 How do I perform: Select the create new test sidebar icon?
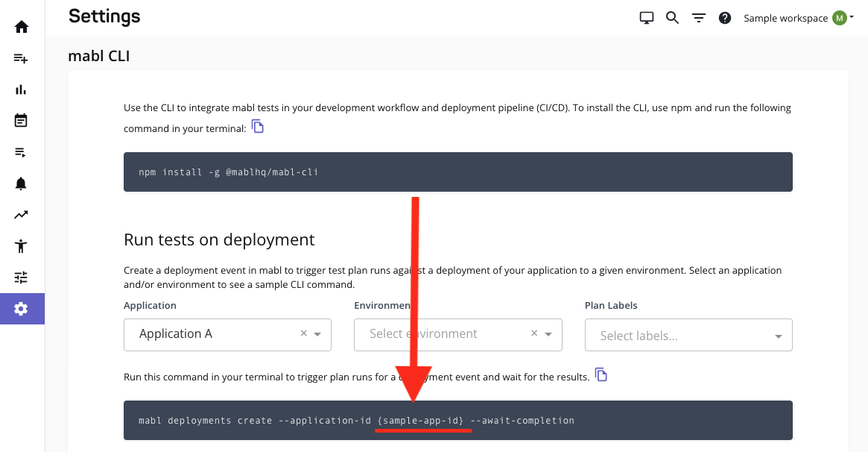tap(22, 57)
